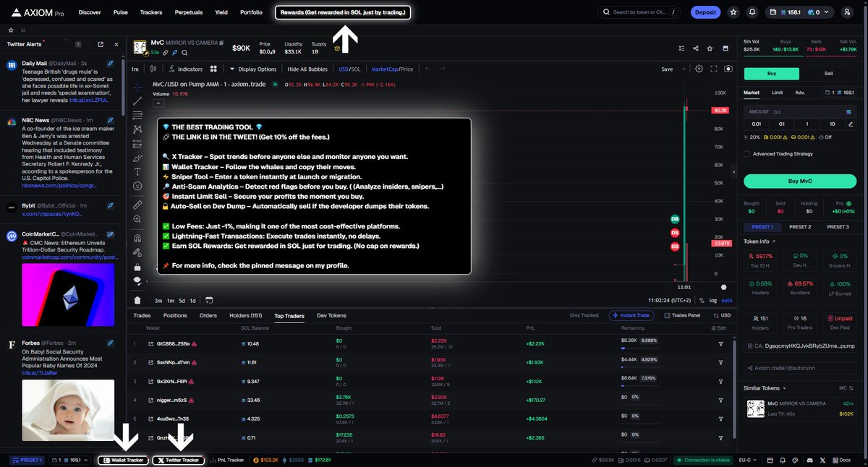The width and height of the screenshot is (868, 467).
Task: Open Save layout dropdown arrow
Action: coord(682,69)
